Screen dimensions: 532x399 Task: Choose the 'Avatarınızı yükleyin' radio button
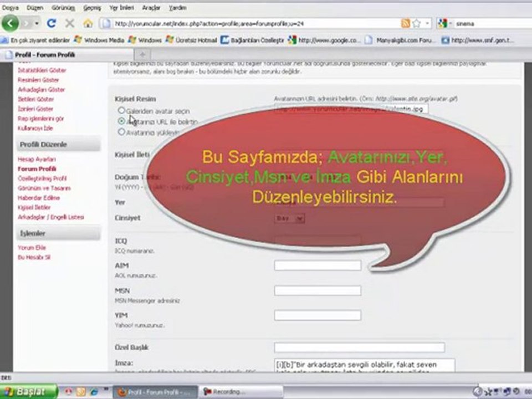(x=121, y=132)
